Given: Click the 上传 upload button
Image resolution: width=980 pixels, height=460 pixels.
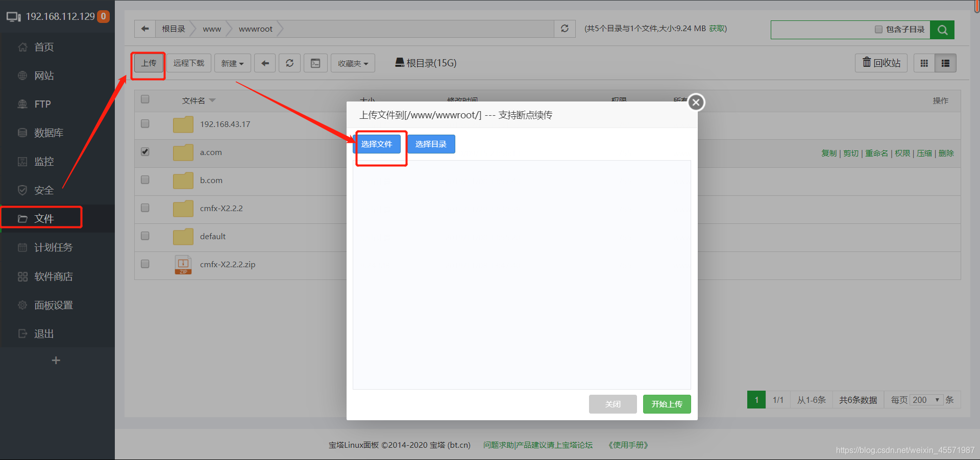Looking at the screenshot, I should point(149,63).
